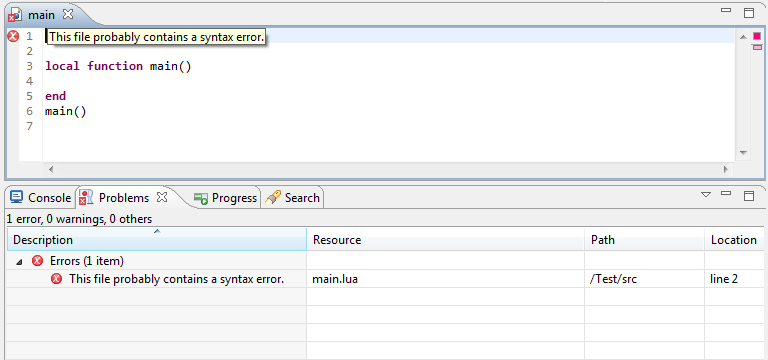Click the editor vertical scrollbar down arrow

(743, 153)
